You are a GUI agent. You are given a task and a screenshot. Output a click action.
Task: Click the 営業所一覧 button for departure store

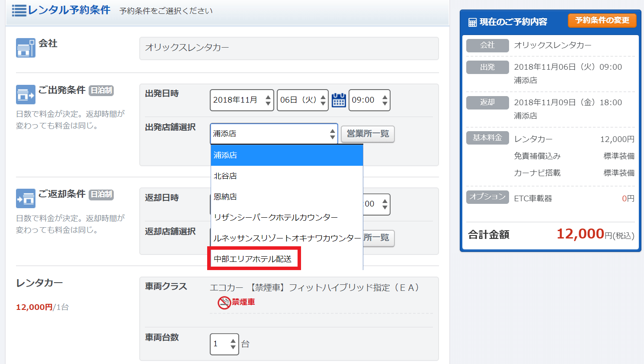pos(368,134)
